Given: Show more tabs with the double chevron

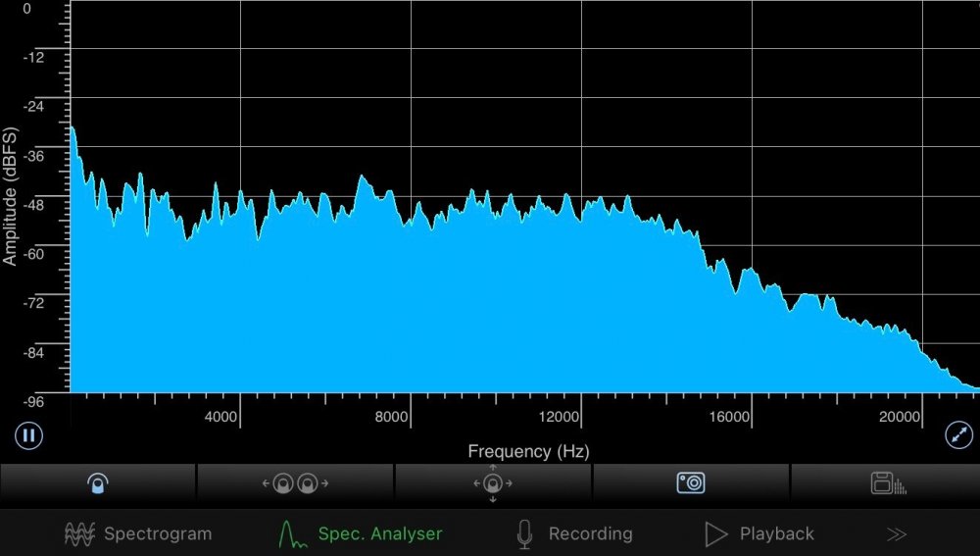Looking at the screenshot, I should point(896,533).
